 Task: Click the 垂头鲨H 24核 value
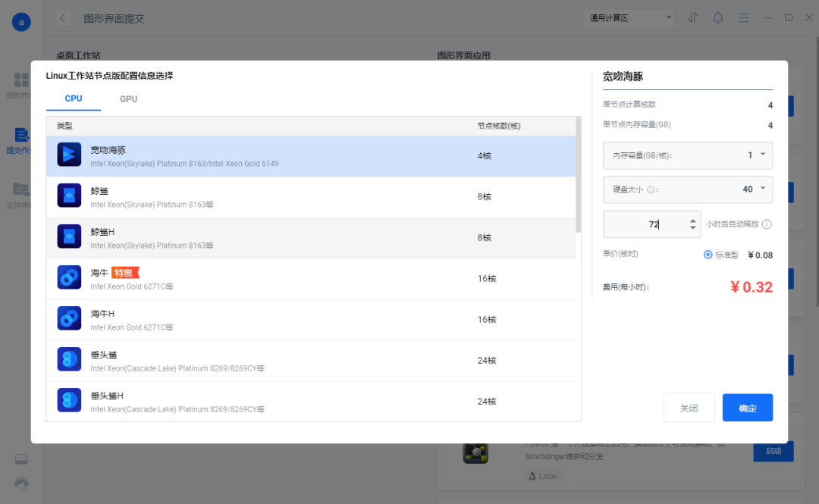[x=487, y=402]
